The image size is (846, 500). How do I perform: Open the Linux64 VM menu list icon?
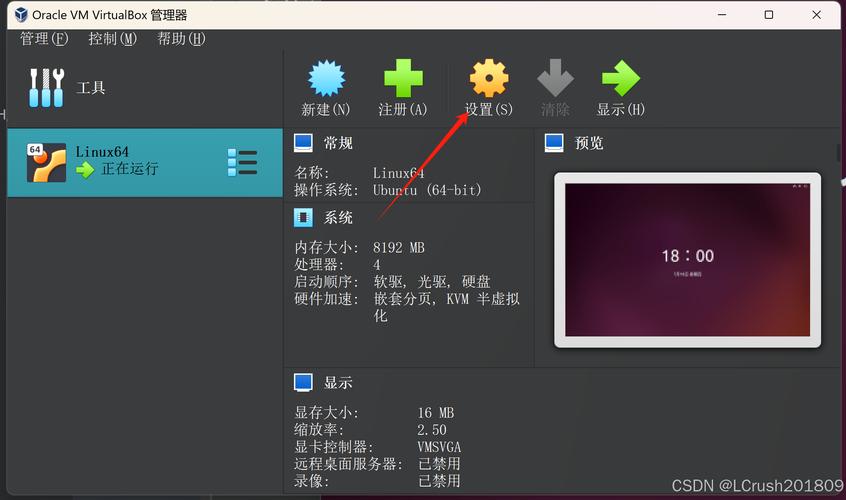242,162
